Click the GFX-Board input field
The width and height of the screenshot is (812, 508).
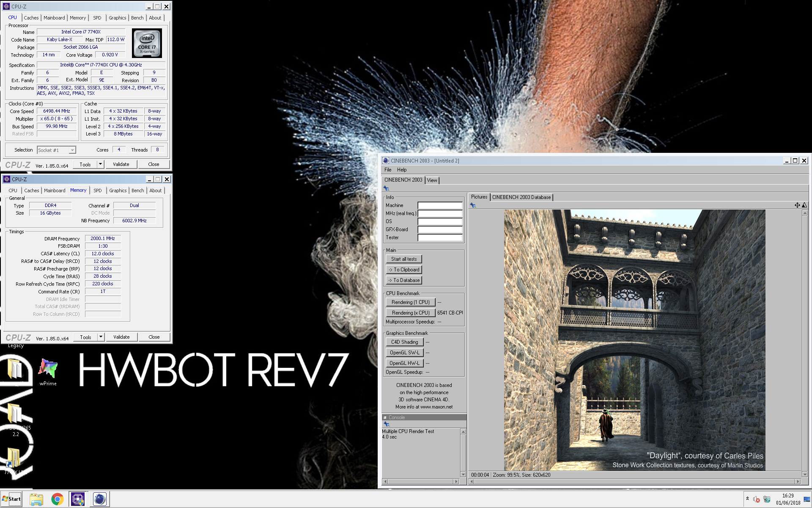[440, 229]
